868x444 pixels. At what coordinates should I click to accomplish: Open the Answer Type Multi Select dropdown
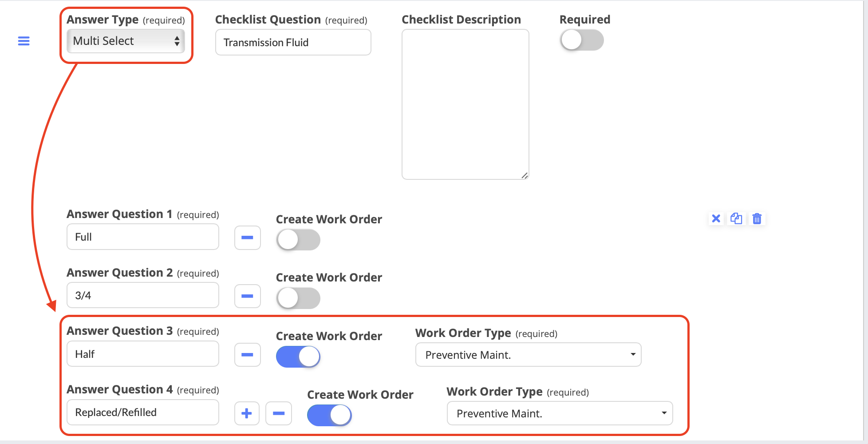(126, 41)
